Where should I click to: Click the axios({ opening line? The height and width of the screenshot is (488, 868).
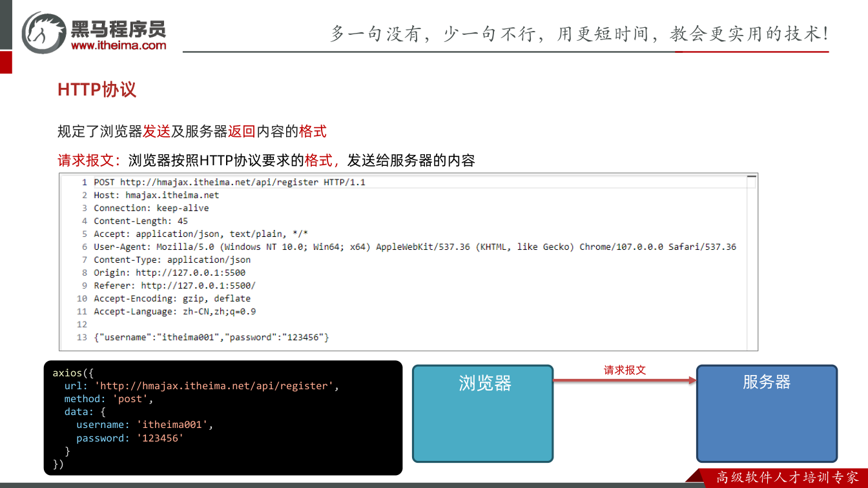73,373
